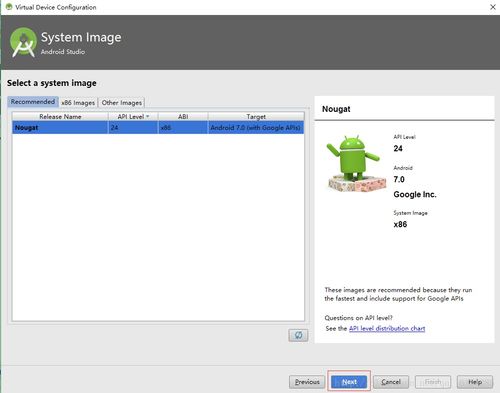Go back with the Previous button
Viewport: 500px width, 393px height.
tap(307, 382)
